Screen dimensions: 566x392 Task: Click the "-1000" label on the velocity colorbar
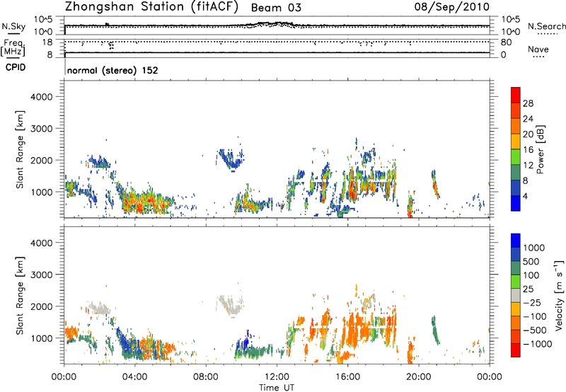[537, 344]
